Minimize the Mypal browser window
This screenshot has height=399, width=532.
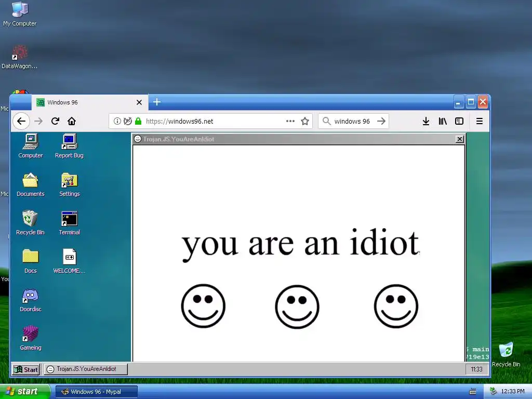[458, 102]
